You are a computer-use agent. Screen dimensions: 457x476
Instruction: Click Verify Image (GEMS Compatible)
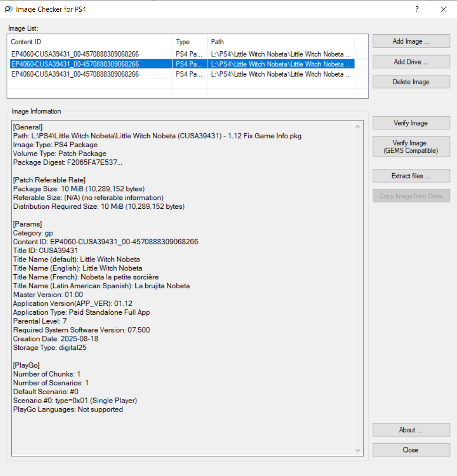coord(411,147)
